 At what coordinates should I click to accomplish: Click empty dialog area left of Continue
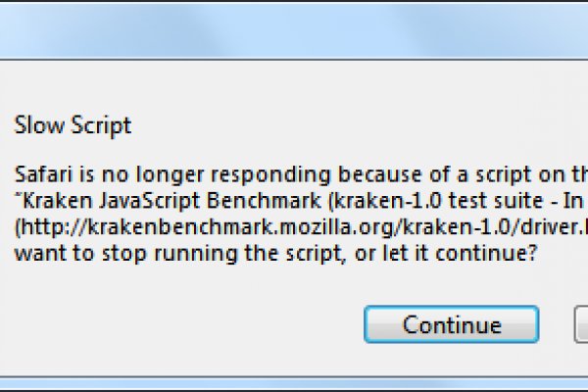[176, 324]
